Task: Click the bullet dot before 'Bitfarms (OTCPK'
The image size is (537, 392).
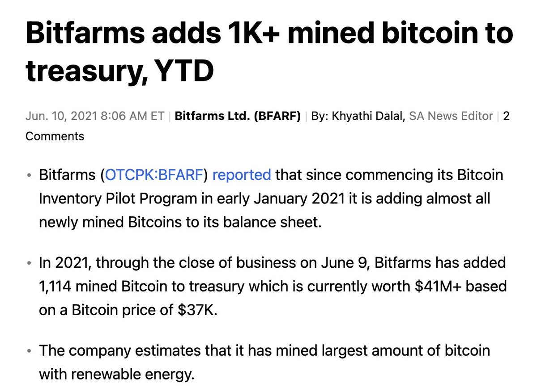Action: [30, 175]
